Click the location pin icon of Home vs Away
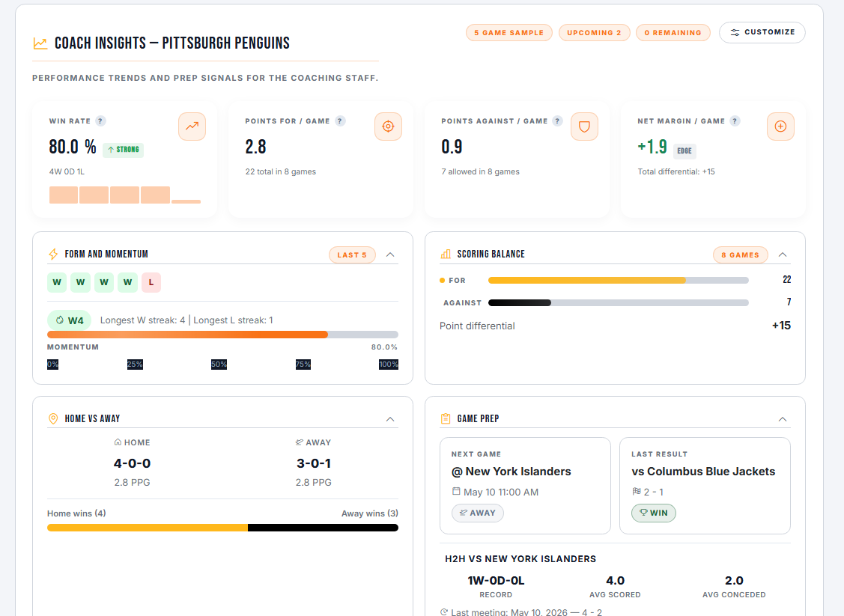This screenshot has width=844, height=616. [53, 418]
